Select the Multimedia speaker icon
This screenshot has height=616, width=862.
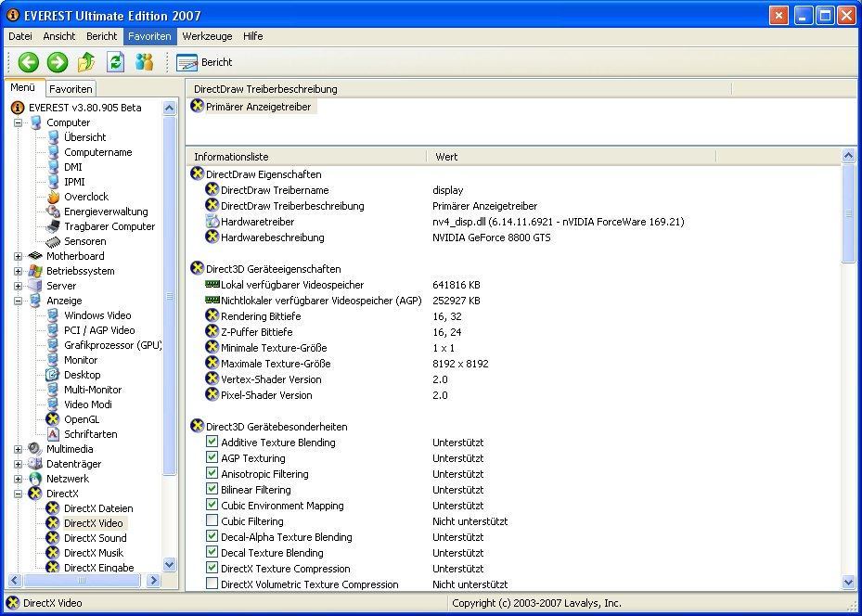[36, 449]
